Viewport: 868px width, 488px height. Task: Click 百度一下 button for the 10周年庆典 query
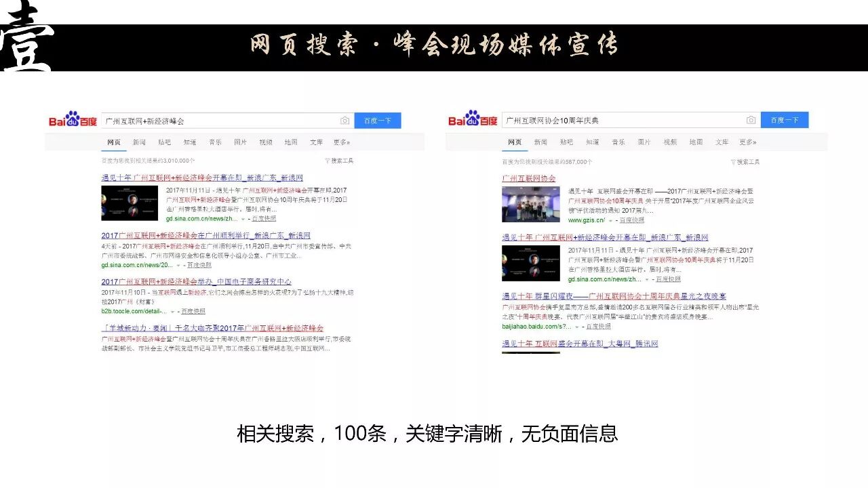click(785, 120)
